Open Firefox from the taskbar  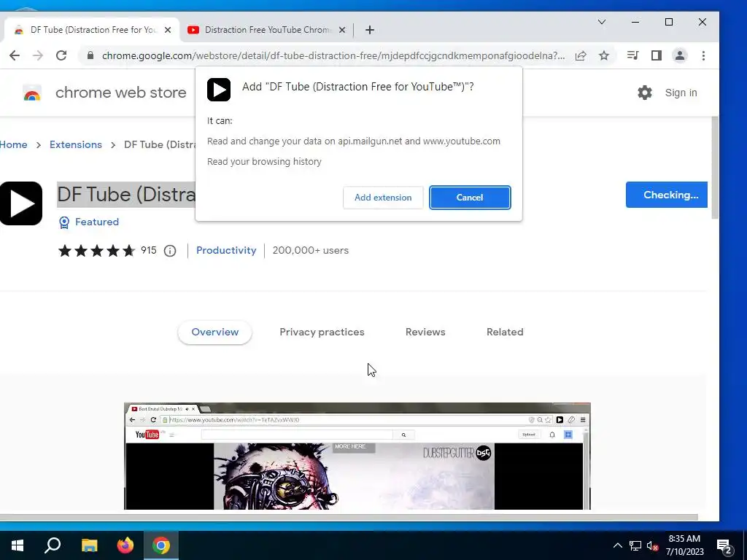click(125, 545)
